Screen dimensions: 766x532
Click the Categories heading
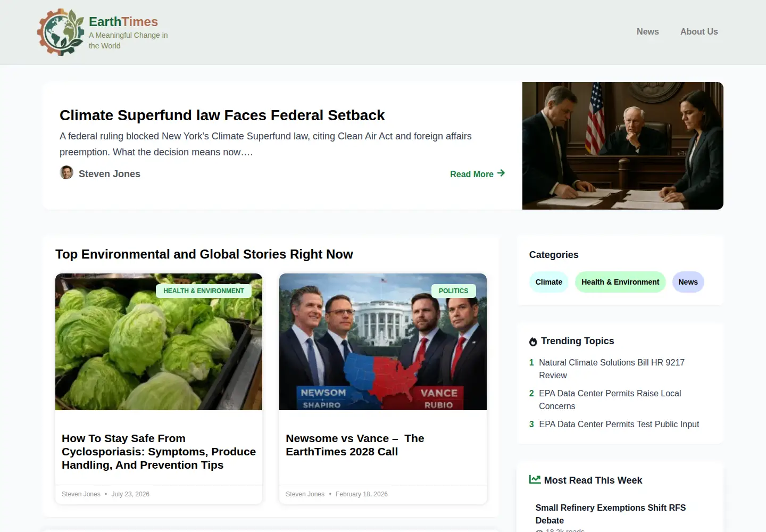554,255
